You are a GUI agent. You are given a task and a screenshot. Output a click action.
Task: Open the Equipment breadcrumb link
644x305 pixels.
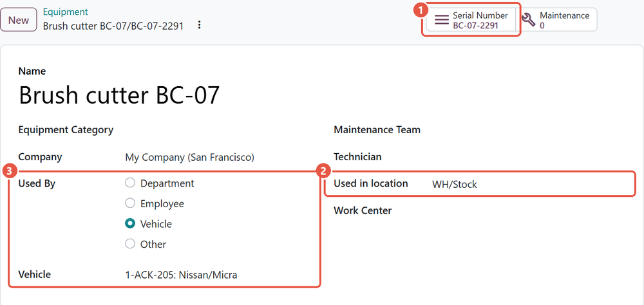coord(65,12)
